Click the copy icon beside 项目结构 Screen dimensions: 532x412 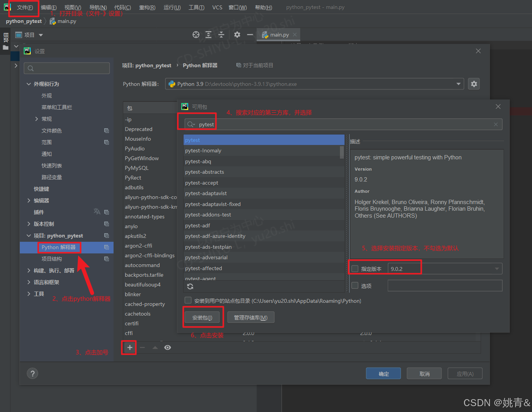tap(107, 259)
